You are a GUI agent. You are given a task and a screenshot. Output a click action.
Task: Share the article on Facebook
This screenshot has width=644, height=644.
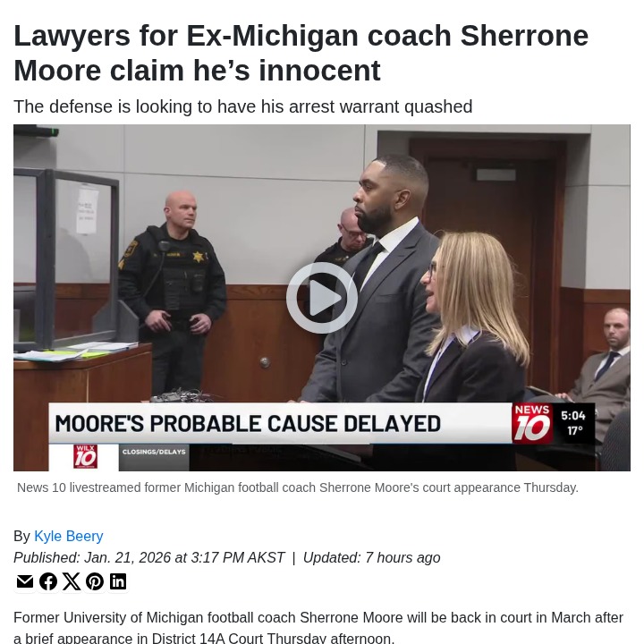point(48,581)
